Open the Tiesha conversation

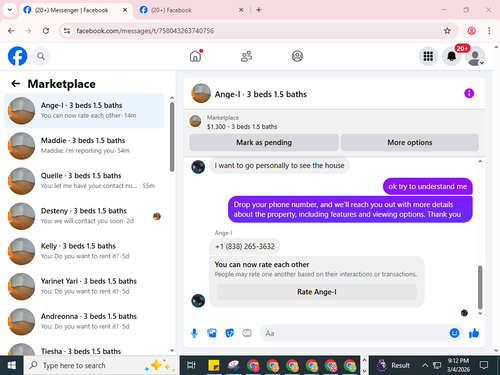pyautogui.click(x=84, y=350)
